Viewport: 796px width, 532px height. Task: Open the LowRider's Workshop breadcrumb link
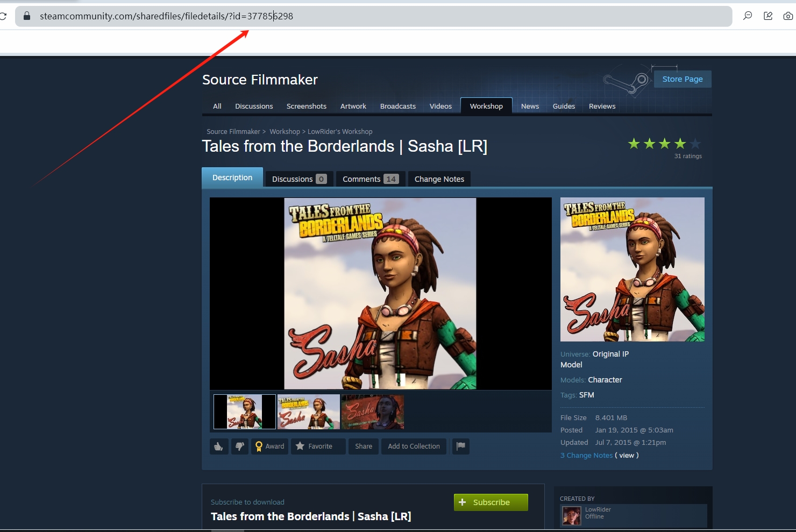340,131
